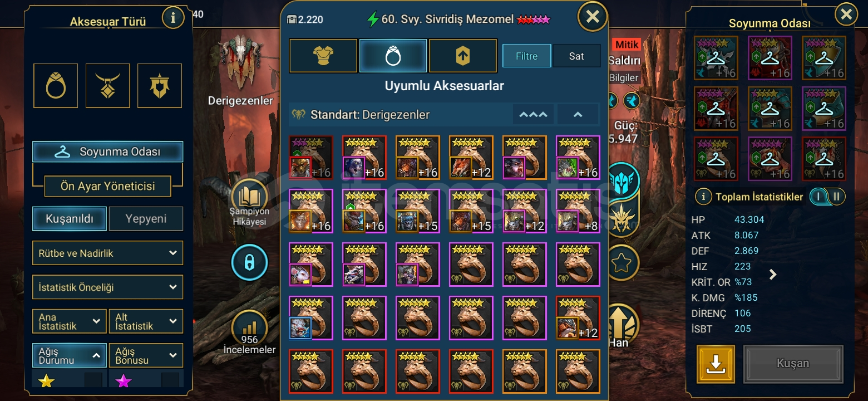
Task: Expand the Ağış Bonusu dropdown
Action: click(x=146, y=355)
